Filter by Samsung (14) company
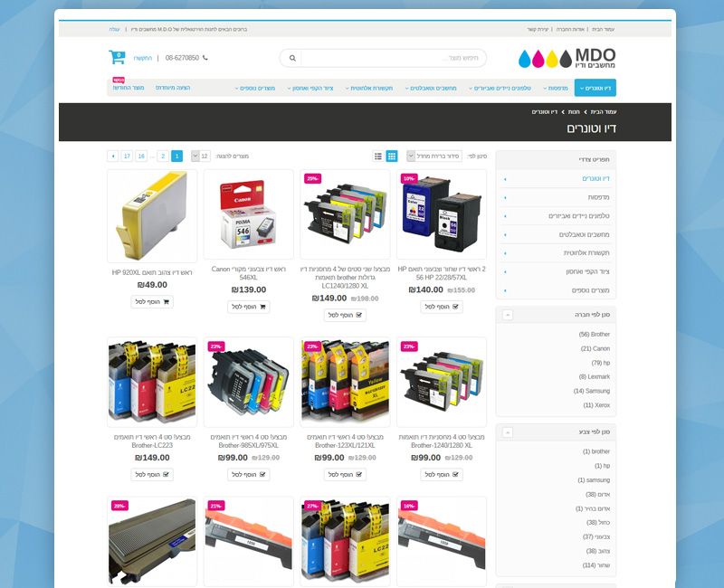Viewport: 724px width, 588px height. pyautogui.click(x=592, y=391)
